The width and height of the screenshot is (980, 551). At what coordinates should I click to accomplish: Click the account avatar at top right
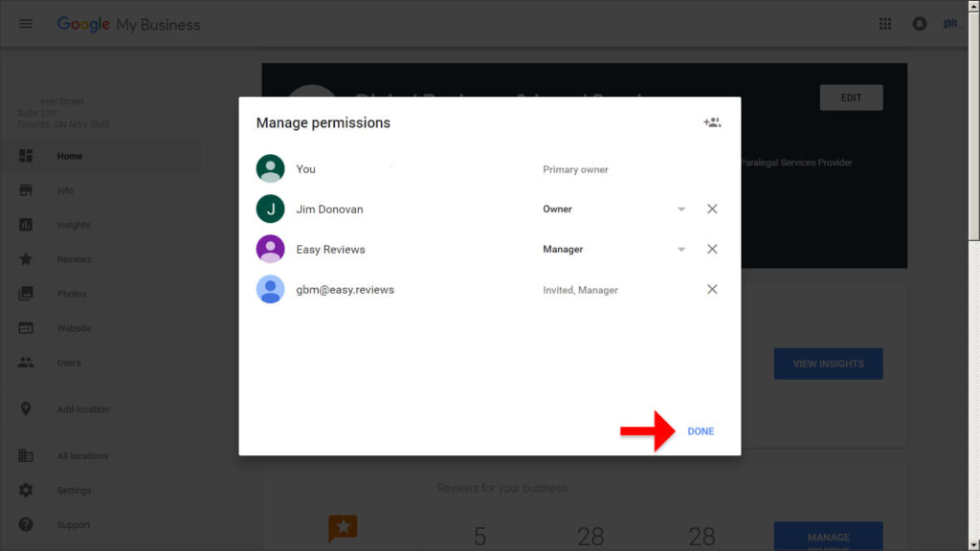[x=950, y=24]
